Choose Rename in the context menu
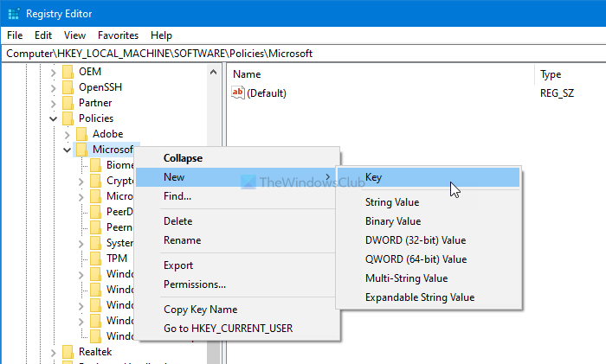Screen dimensions: 606x364 (237, 240)
